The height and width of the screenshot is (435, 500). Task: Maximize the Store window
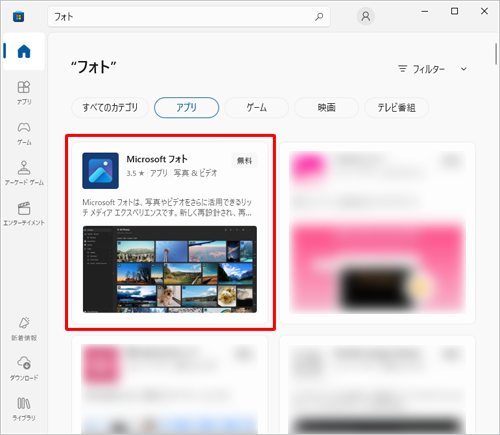click(454, 11)
